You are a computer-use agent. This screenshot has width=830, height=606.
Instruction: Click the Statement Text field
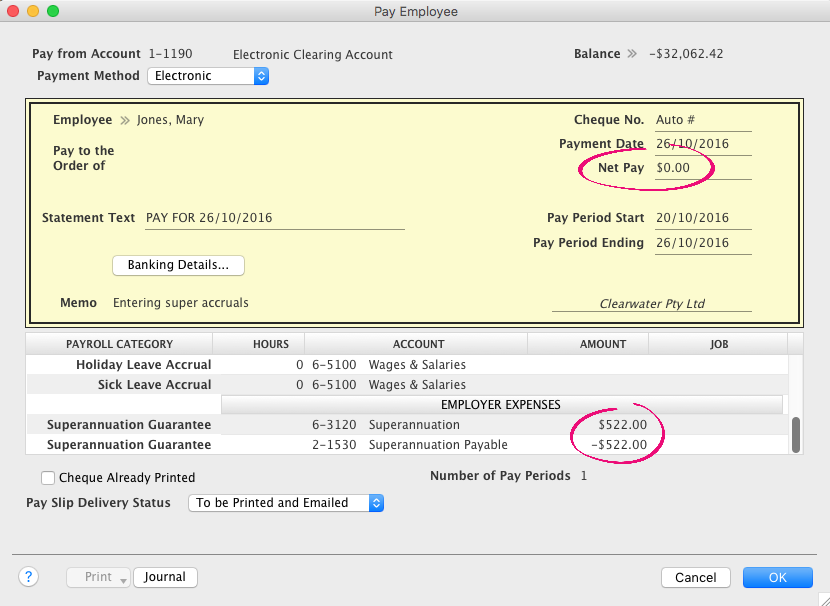pyautogui.click(x=274, y=218)
